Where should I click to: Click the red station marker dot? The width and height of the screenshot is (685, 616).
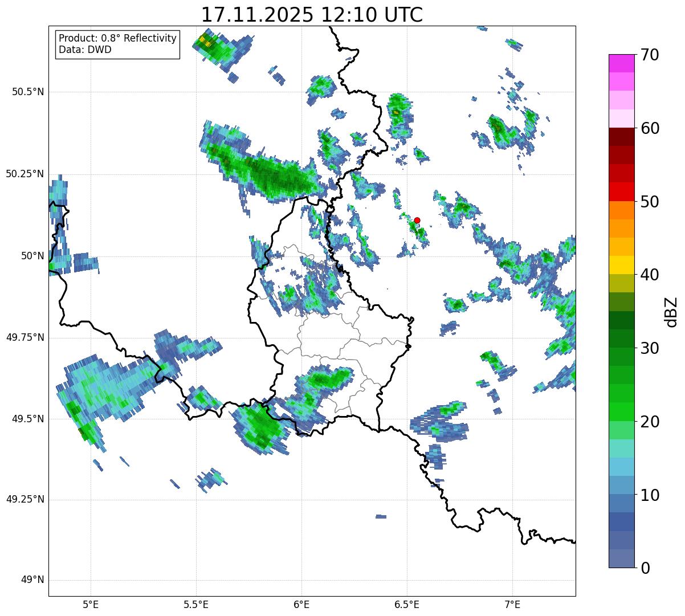(417, 220)
